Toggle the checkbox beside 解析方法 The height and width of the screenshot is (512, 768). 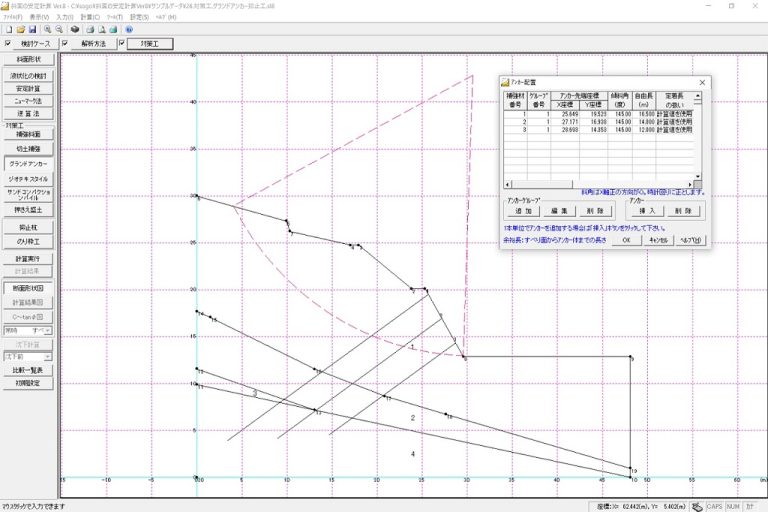coord(66,44)
